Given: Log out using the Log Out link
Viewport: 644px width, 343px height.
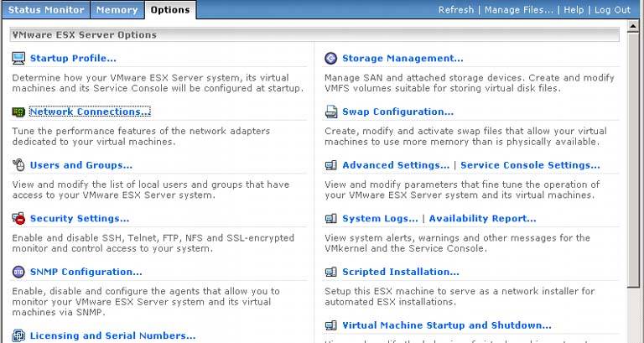Looking at the screenshot, I should (611, 10).
